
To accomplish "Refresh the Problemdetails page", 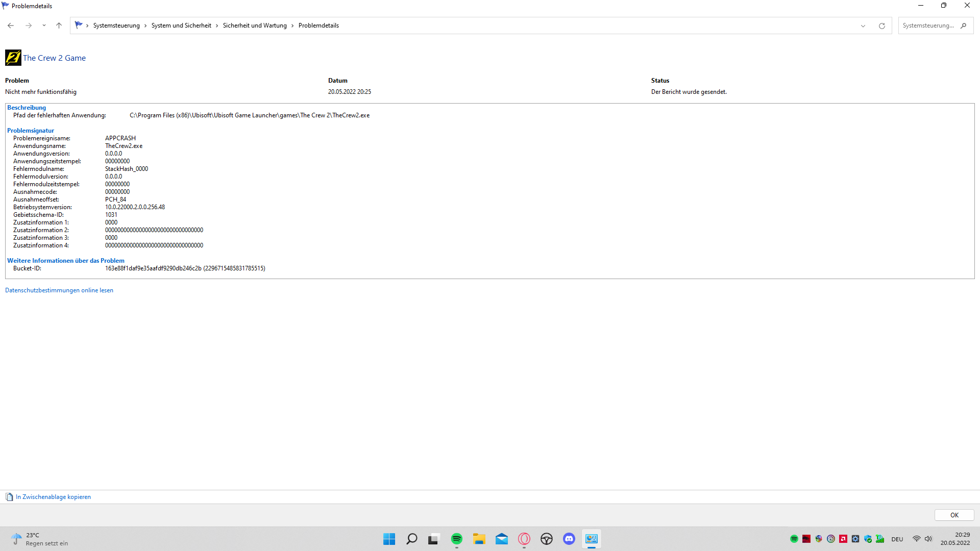I will point(881,26).
